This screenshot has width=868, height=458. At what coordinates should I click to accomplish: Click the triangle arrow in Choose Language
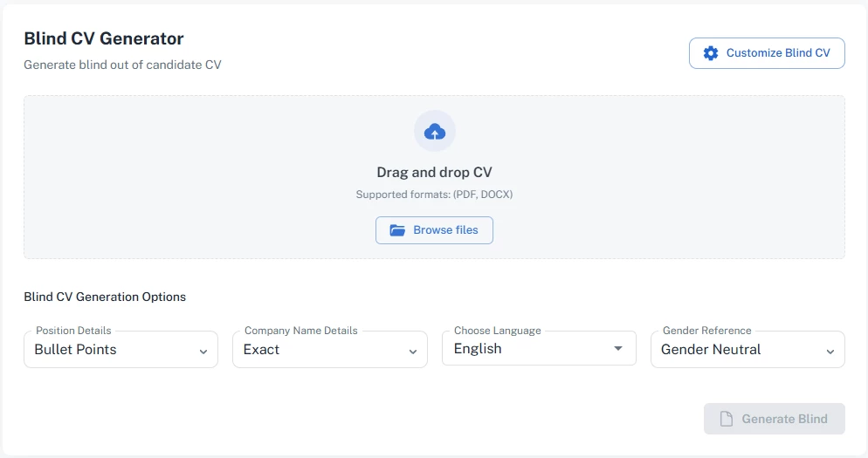click(618, 349)
